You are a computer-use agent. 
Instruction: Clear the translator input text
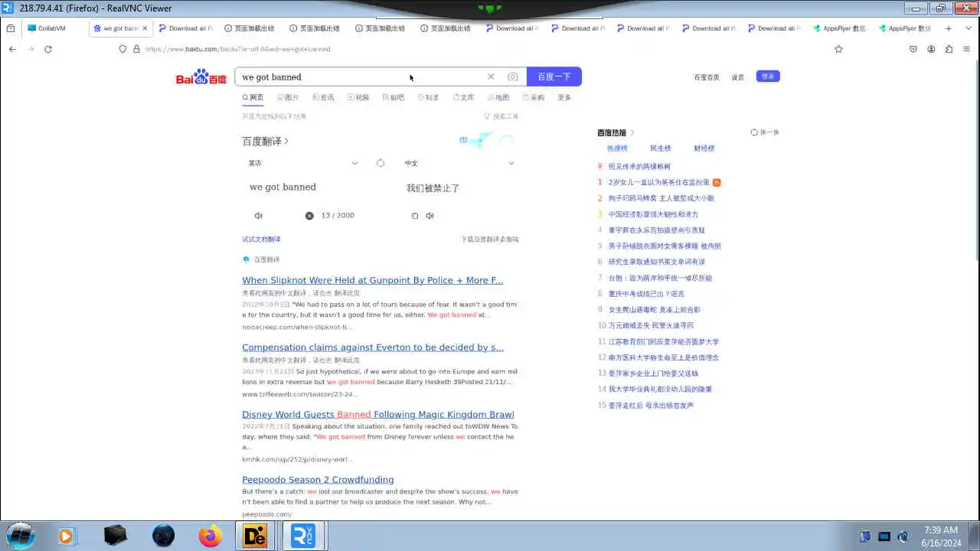pyautogui.click(x=309, y=216)
